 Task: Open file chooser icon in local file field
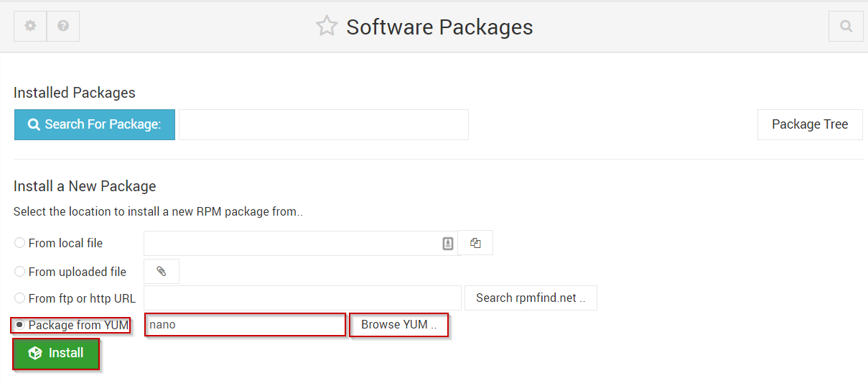tap(448, 244)
